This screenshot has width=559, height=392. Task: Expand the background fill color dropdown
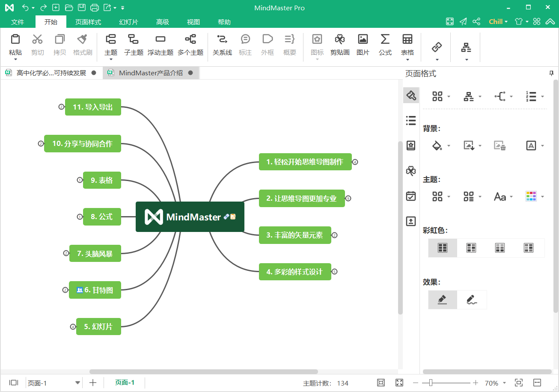pyautogui.click(x=449, y=146)
